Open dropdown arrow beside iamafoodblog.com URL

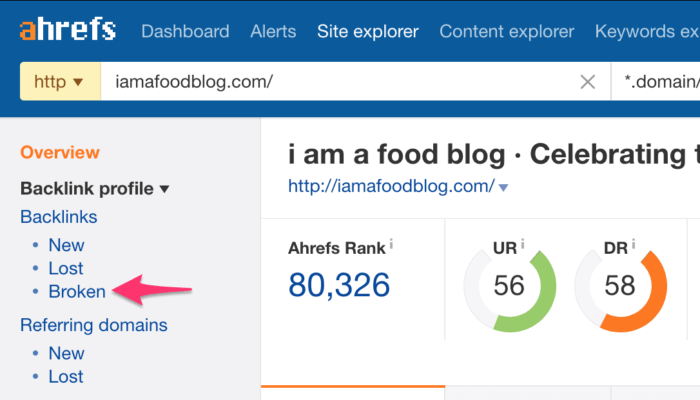point(504,188)
